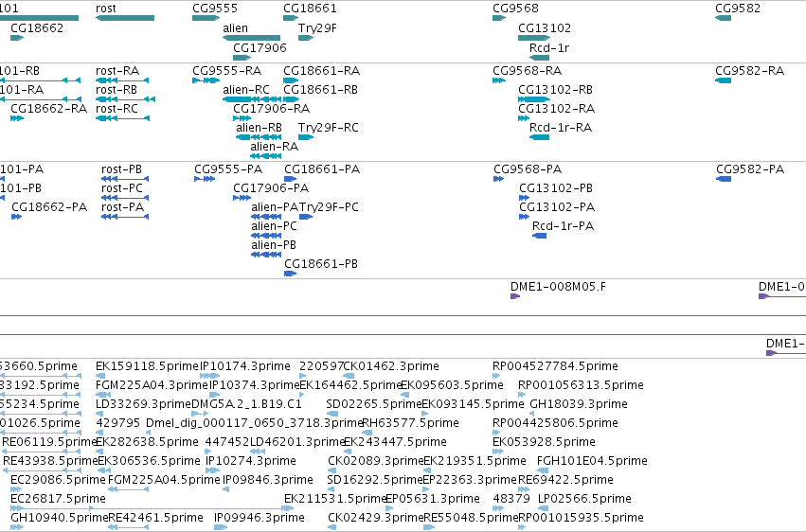Pick the CG9568 gene label

click(x=515, y=9)
